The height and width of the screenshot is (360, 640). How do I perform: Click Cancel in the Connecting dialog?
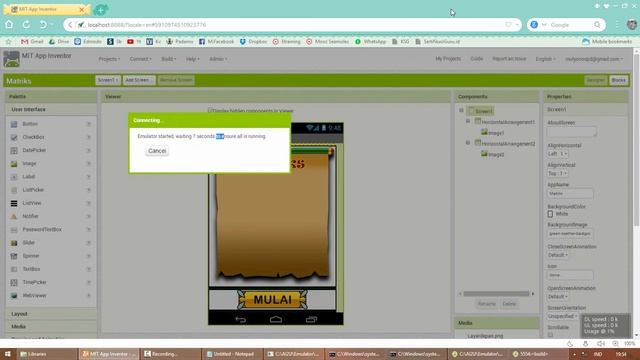(x=157, y=151)
